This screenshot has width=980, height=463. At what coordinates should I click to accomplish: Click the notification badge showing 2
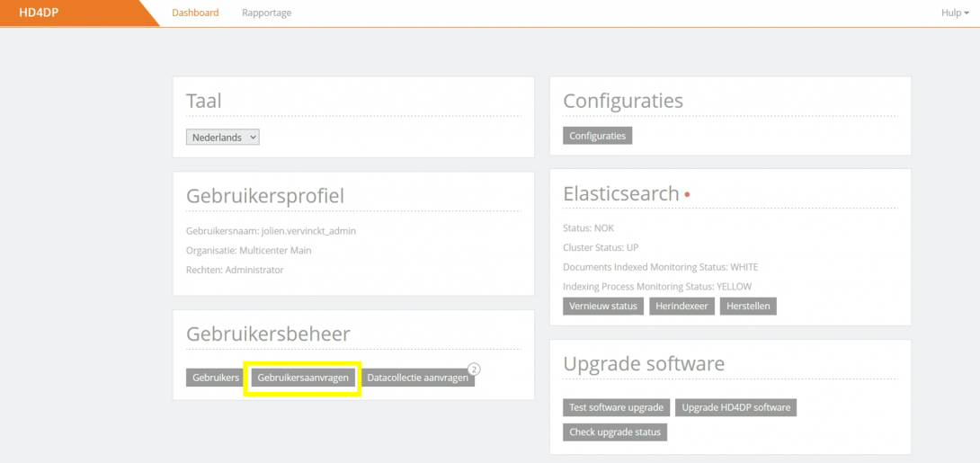pyautogui.click(x=475, y=369)
